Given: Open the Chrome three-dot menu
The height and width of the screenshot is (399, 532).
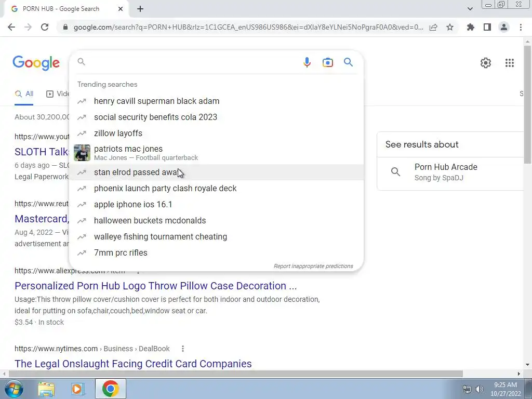Looking at the screenshot, I should click(521, 27).
